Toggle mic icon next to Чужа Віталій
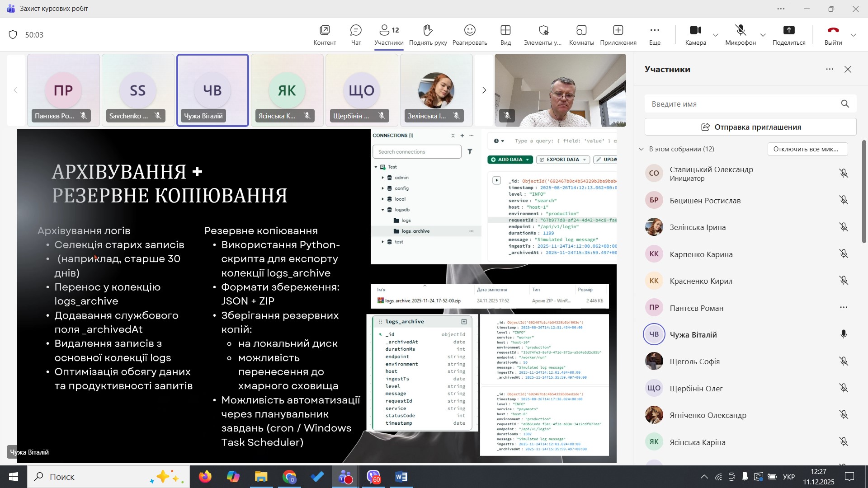 point(844,334)
